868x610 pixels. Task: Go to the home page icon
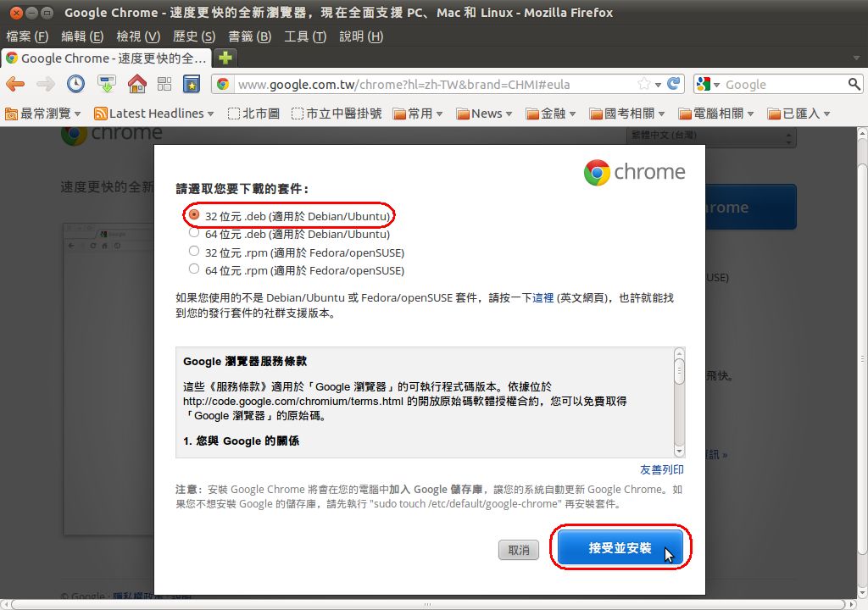[x=136, y=84]
